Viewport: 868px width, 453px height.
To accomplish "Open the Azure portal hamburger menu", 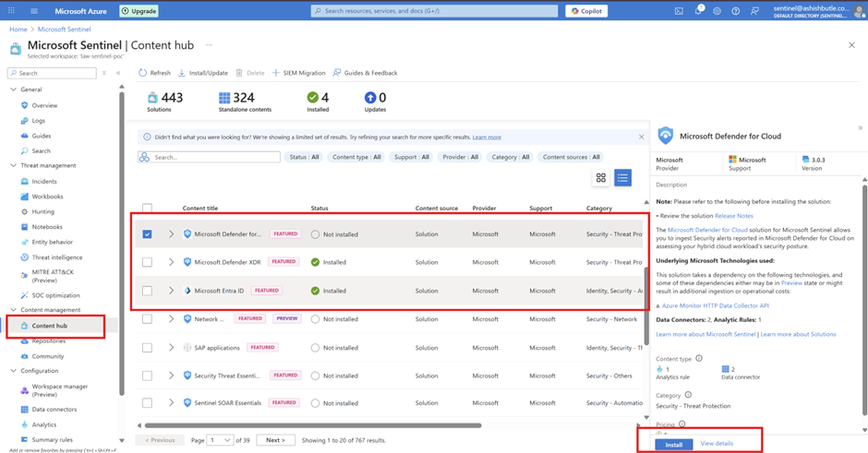I will 34,11.
